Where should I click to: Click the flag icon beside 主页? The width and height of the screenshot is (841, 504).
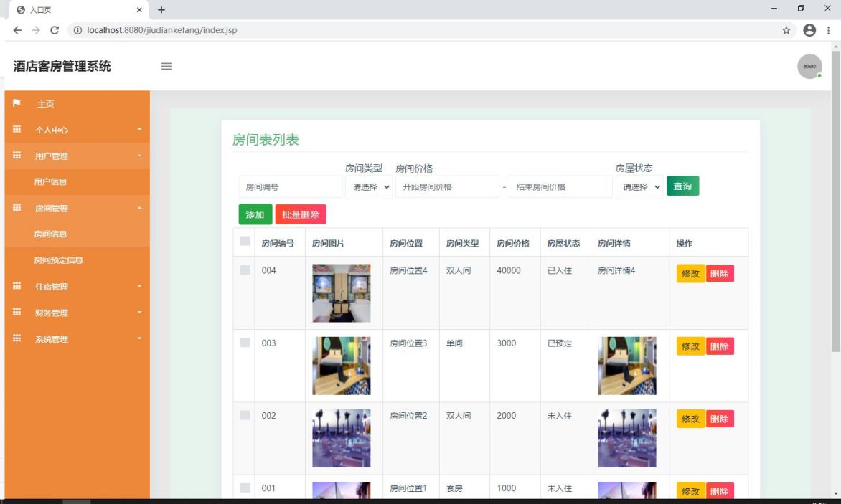[17, 103]
